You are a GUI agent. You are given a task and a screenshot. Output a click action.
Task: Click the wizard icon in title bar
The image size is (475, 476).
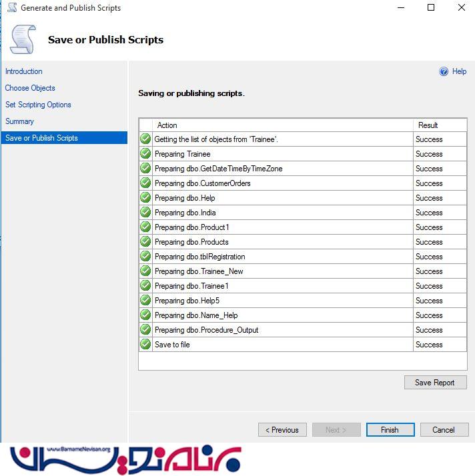point(11,8)
